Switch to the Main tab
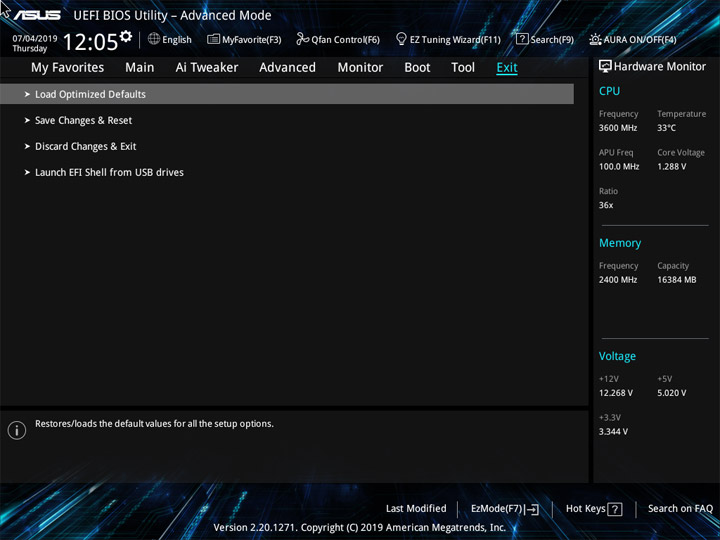This screenshot has width=720, height=540. [140, 68]
